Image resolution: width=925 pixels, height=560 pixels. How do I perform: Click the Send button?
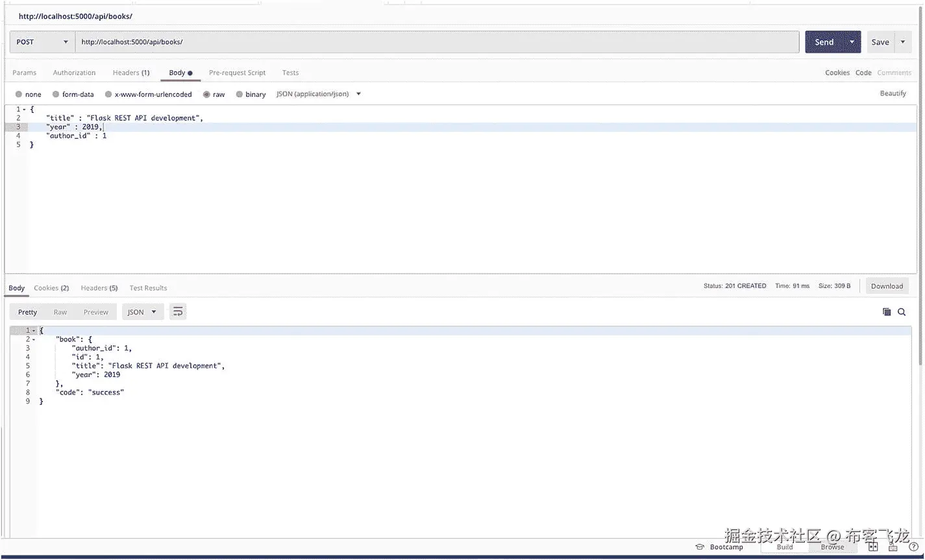[823, 42]
